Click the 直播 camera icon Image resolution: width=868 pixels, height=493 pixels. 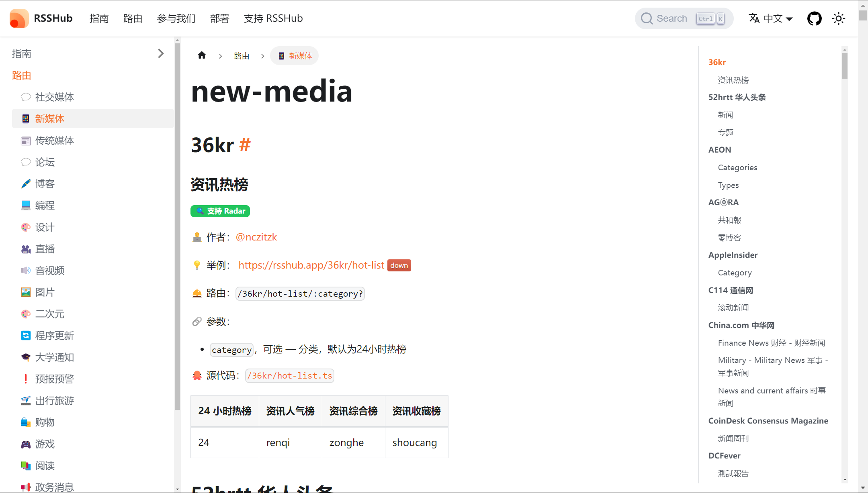26,249
